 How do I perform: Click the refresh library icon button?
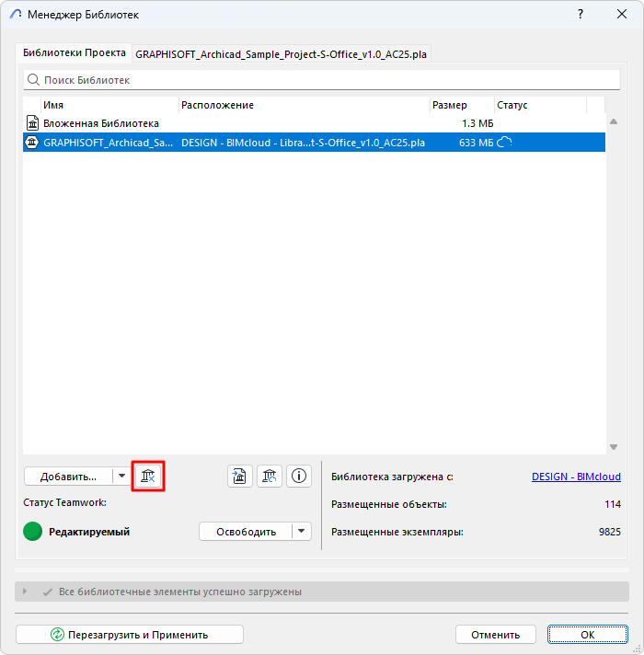pos(270,476)
